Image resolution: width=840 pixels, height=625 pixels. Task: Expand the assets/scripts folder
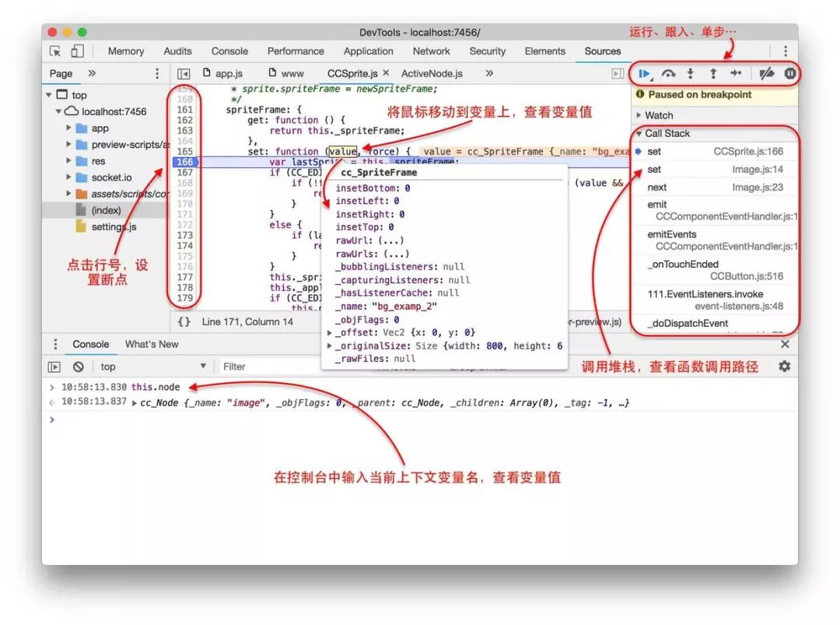68,194
